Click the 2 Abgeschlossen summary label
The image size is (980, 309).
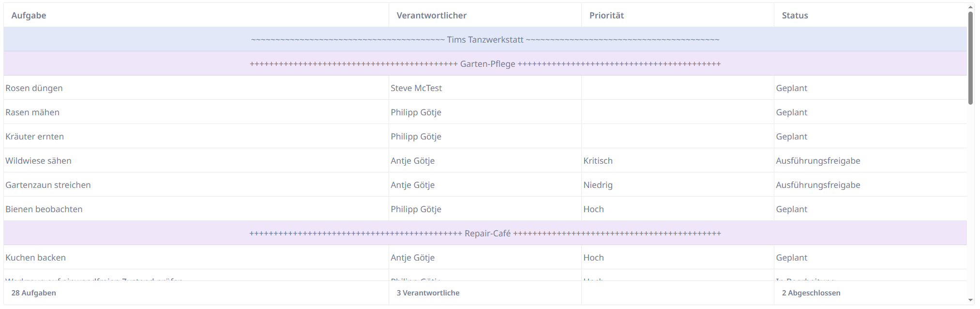click(x=811, y=293)
